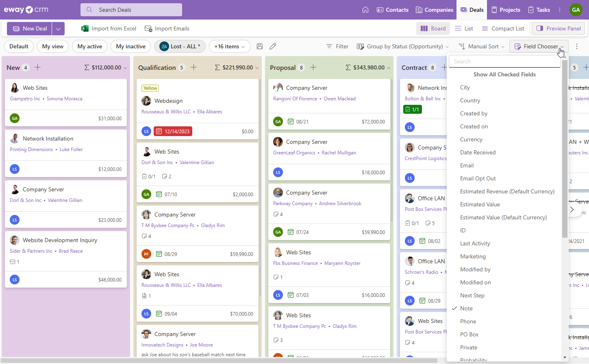Click the 0/1 task icon on Dorl & Son Web Sites
The height and width of the screenshot is (364, 589).
(144, 176)
